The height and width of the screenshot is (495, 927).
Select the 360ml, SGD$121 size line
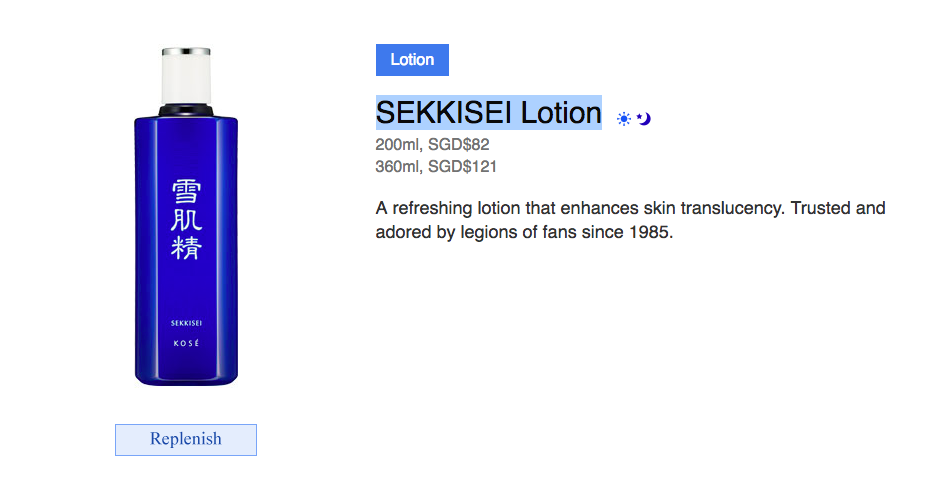[436, 167]
